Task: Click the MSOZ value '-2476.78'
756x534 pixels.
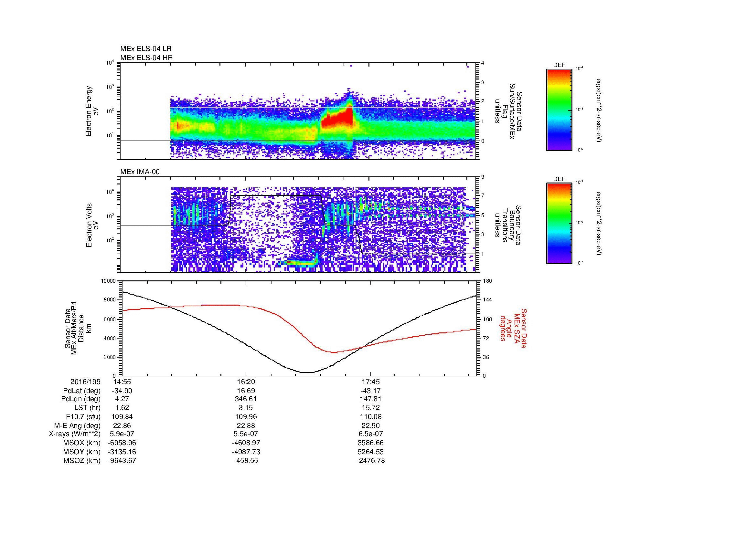Action: [x=371, y=461]
